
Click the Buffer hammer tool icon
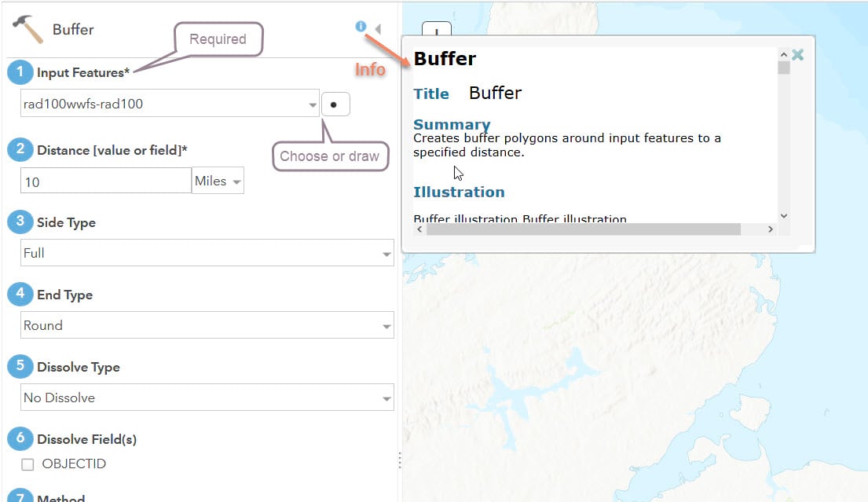point(27,30)
